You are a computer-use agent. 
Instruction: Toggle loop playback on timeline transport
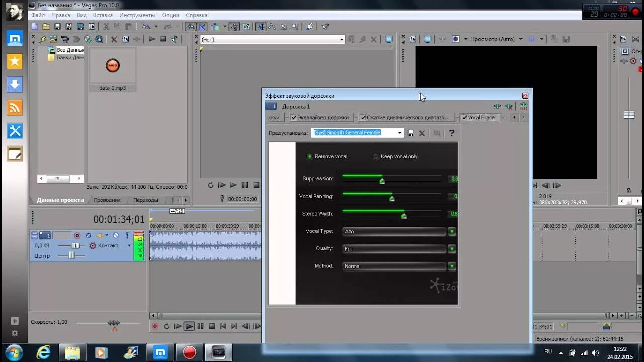click(167, 326)
